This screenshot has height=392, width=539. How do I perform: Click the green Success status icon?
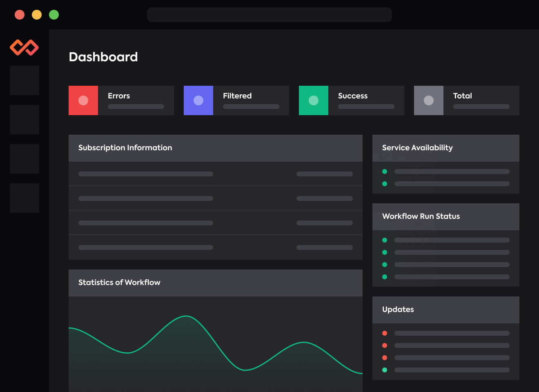tap(314, 100)
